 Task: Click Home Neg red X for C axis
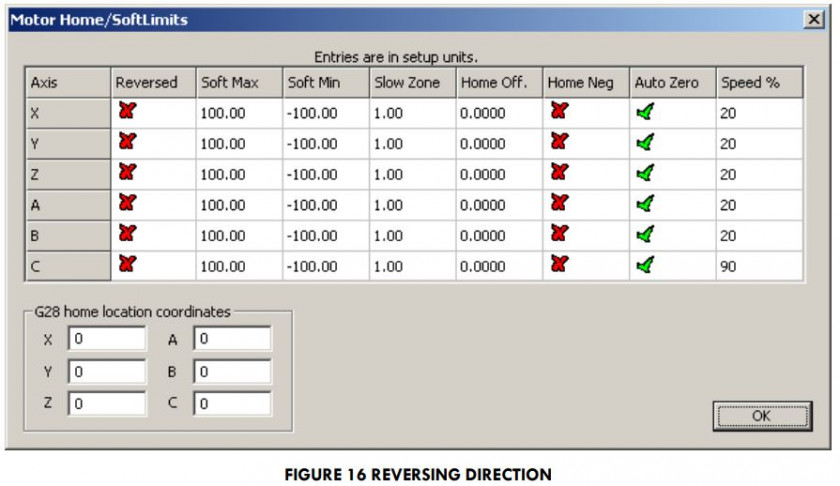[559, 265]
